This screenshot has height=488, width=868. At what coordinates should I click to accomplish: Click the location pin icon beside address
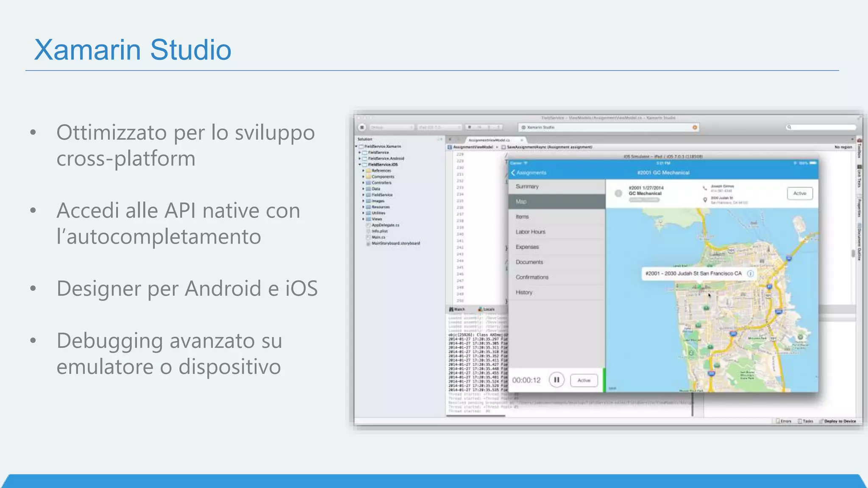pyautogui.click(x=705, y=200)
